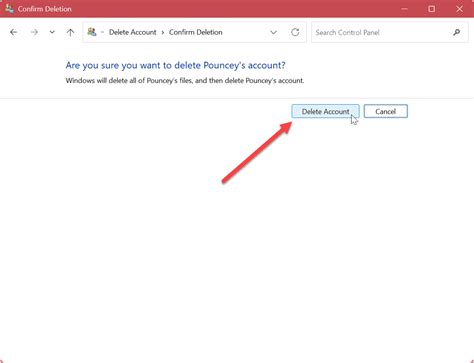This screenshot has height=363, width=474.
Task: Refresh the Confirm Deletion page
Action: click(x=295, y=32)
